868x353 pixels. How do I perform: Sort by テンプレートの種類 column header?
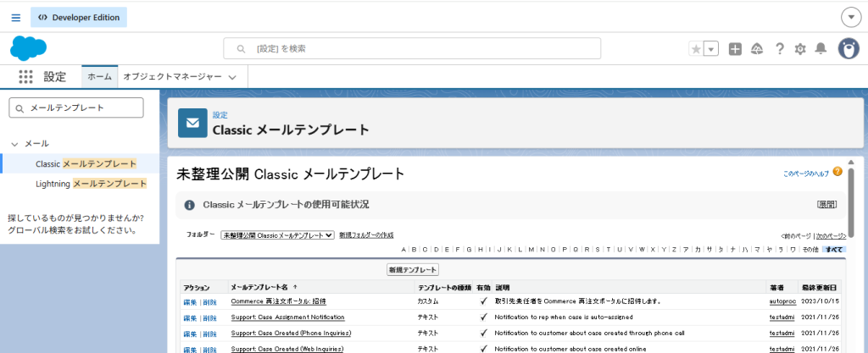pyautogui.click(x=444, y=288)
